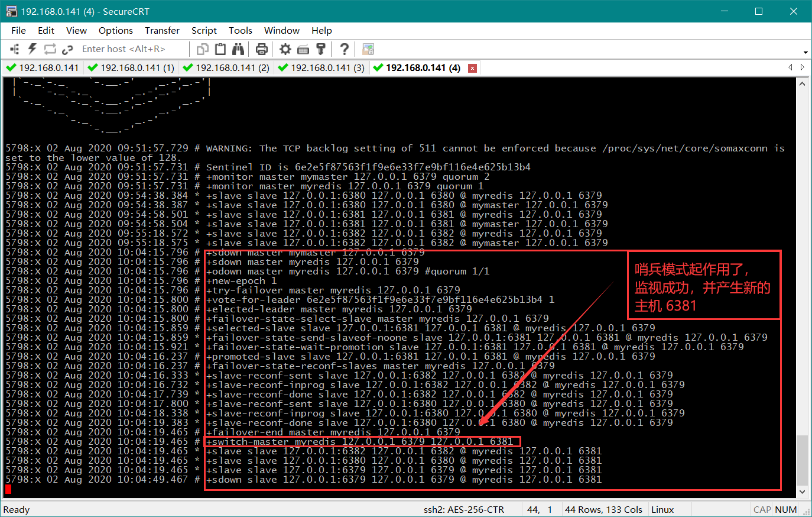Expand toolbar options dropdown arrow
Image resolution: width=812 pixels, height=517 pixels.
805,53
